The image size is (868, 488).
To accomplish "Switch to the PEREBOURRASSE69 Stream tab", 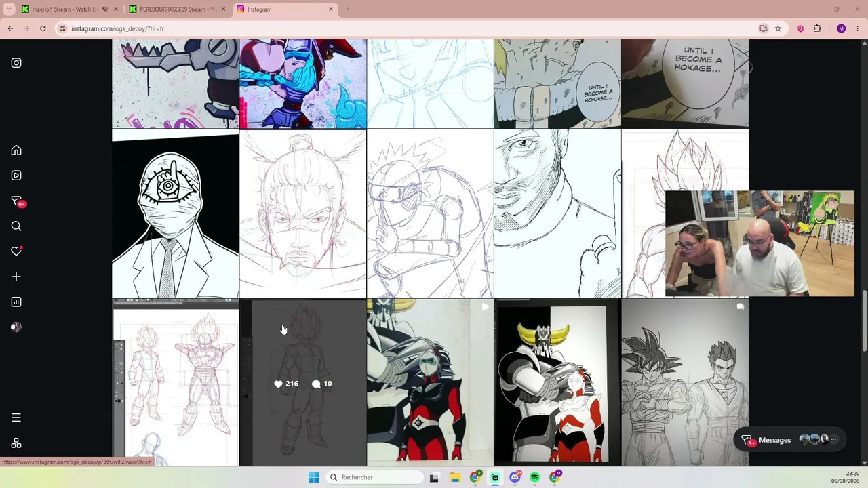I will pyautogui.click(x=178, y=9).
